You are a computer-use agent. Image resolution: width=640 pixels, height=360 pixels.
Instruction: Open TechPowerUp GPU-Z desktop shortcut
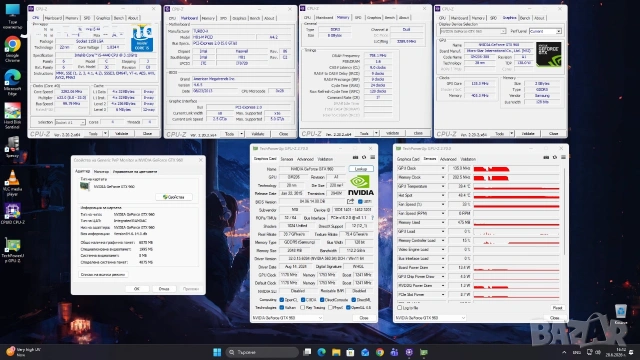coord(13,250)
